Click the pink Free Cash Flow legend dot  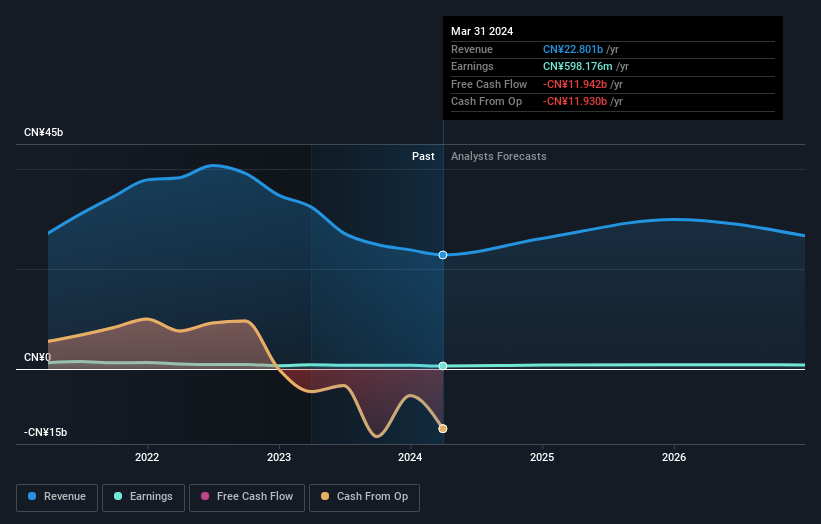(205, 496)
